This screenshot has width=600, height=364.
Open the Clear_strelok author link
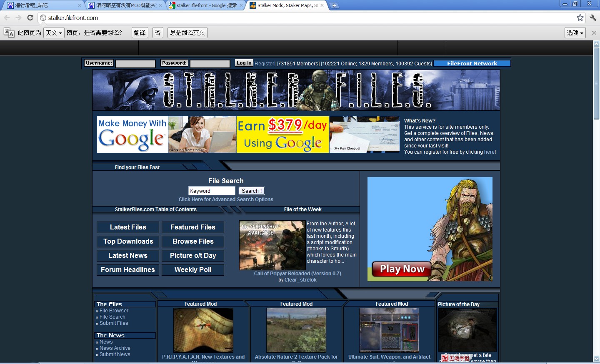pos(300,280)
